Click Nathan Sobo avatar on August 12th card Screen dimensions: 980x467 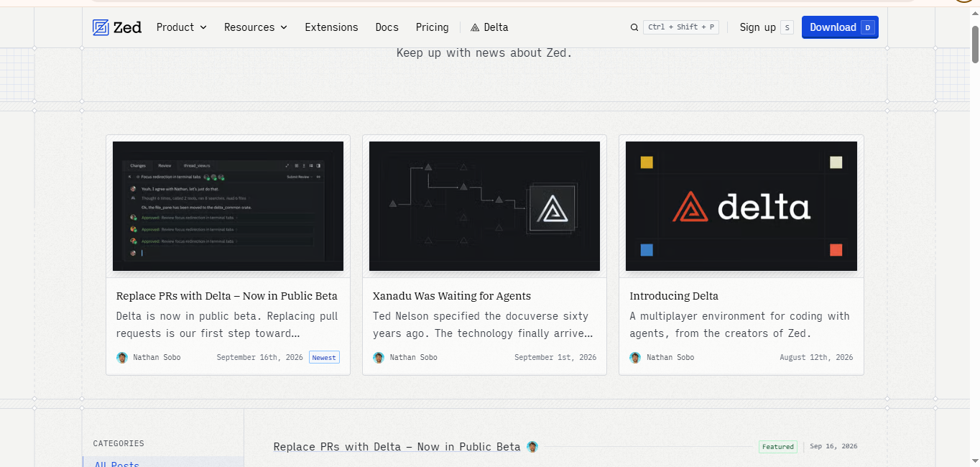click(x=635, y=358)
